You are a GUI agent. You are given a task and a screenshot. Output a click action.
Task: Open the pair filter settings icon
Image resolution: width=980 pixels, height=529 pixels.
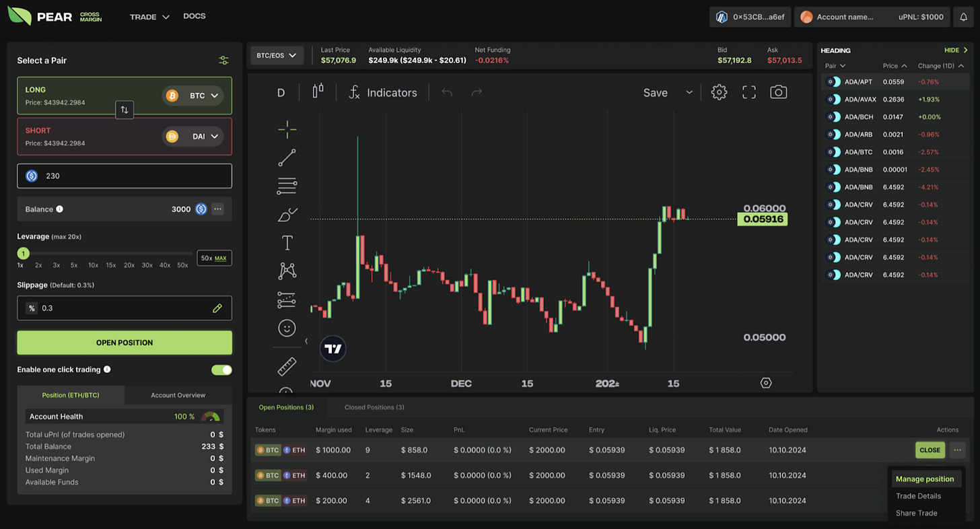pos(223,60)
